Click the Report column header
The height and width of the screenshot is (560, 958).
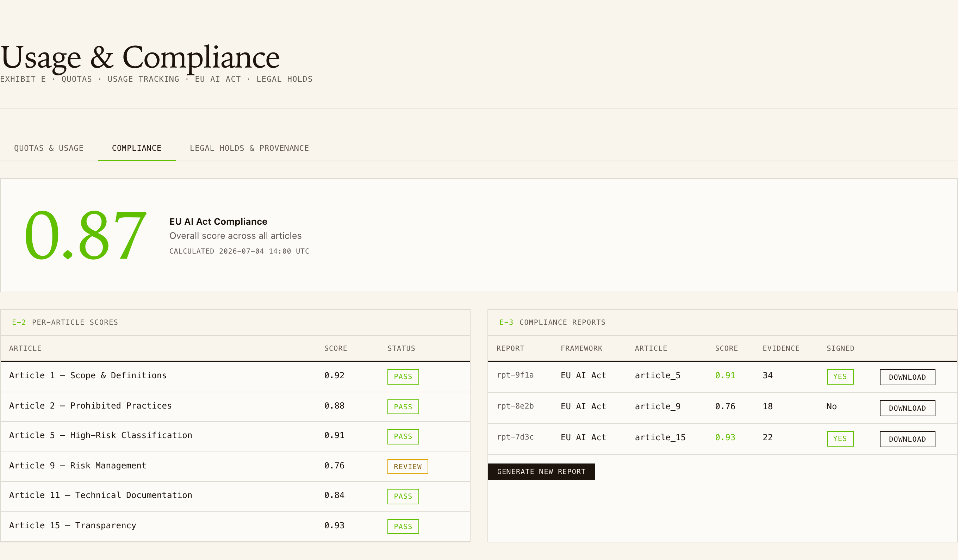coord(510,348)
